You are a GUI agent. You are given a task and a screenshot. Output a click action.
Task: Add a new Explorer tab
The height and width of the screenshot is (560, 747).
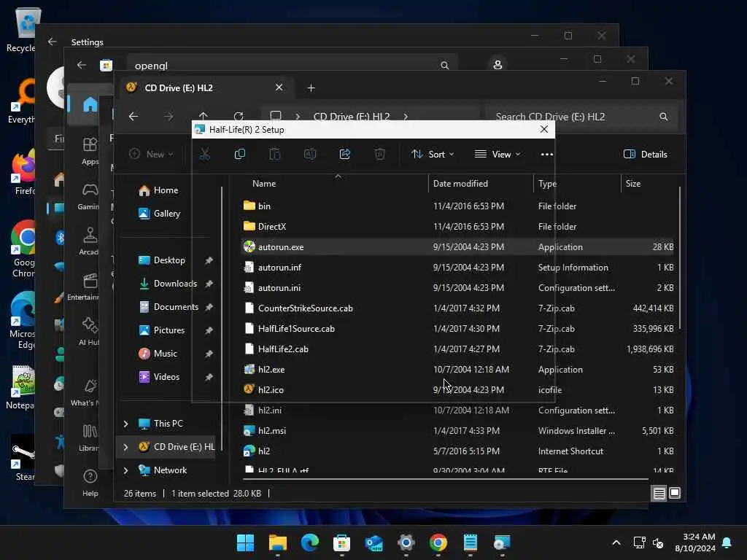click(x=311, y=87)
